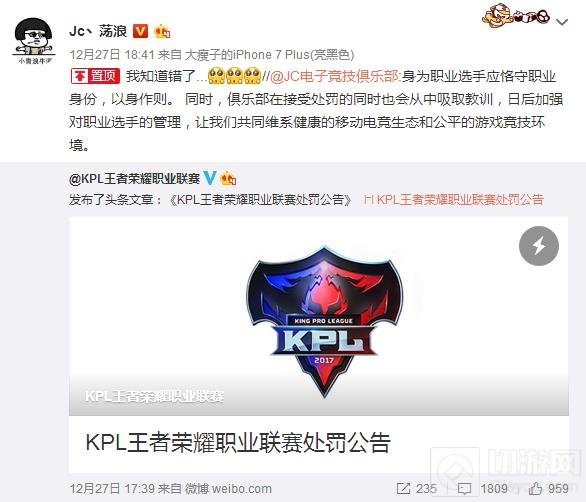Expand the post options chevron menu
The height and width of the screenshot is (502, 586).
(x=562, y=22)
